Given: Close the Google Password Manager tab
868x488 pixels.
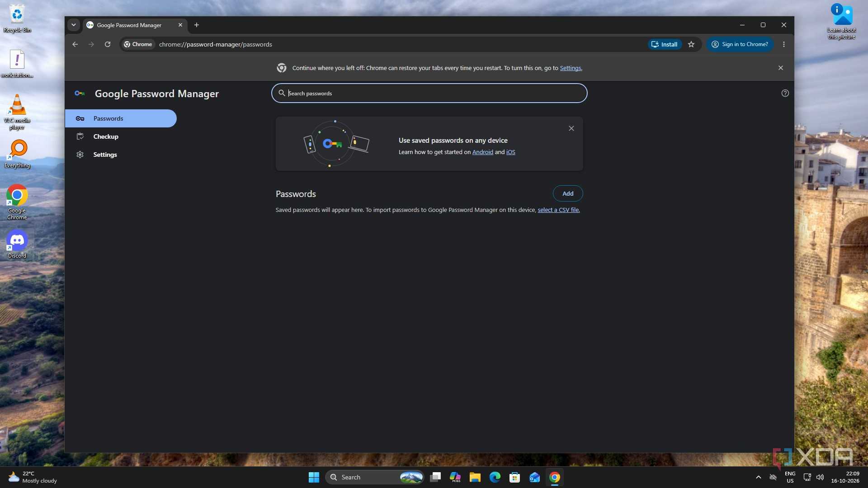Looking at the screenshot, I should [x=180, y=25].
